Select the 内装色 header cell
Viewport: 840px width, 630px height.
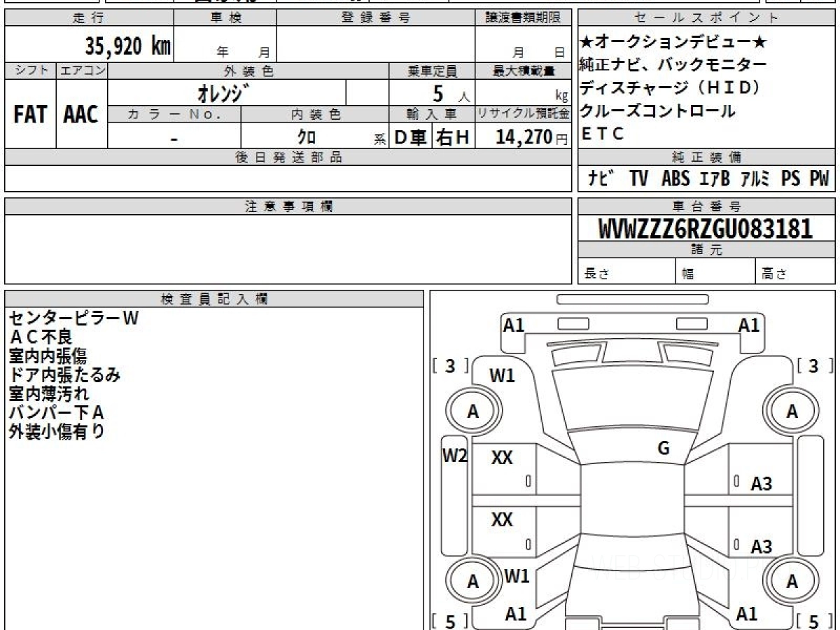(x=316, y=113)
